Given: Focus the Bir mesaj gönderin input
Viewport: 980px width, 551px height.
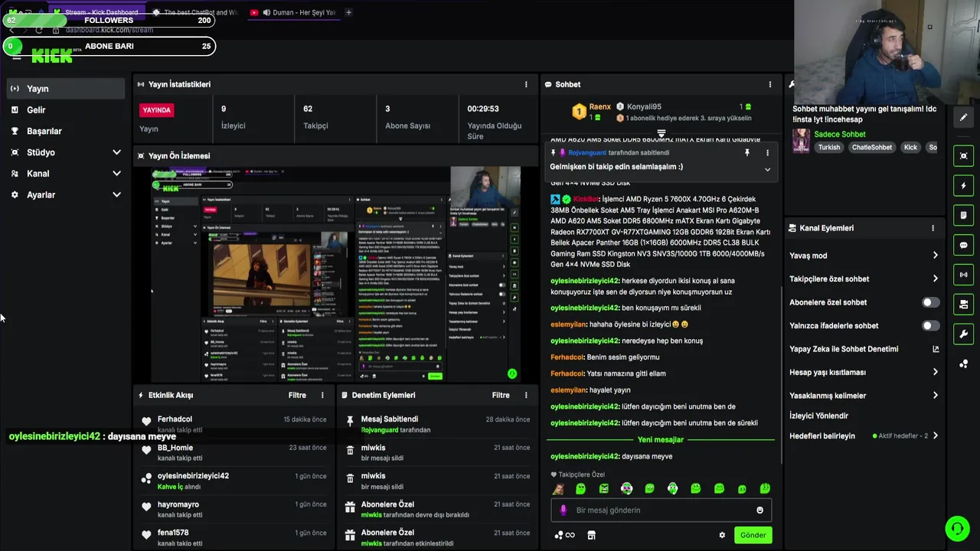Looking at the screenshot, I should 661,510.
